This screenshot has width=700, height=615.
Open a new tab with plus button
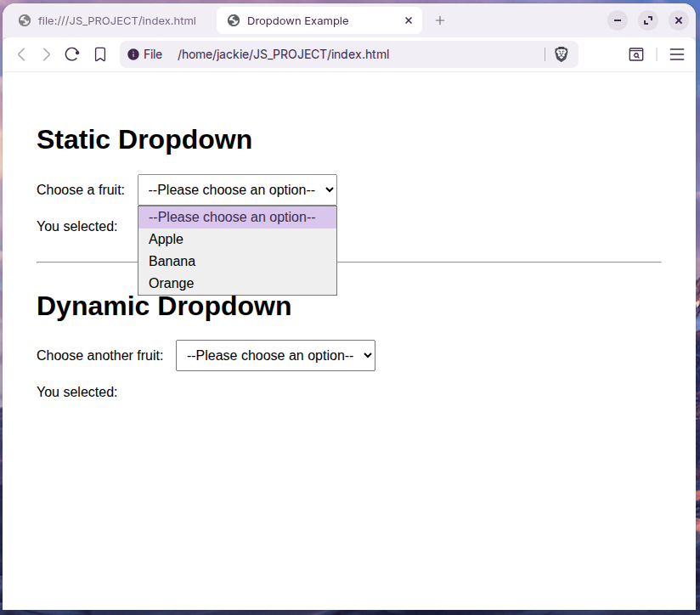point(440,20)
